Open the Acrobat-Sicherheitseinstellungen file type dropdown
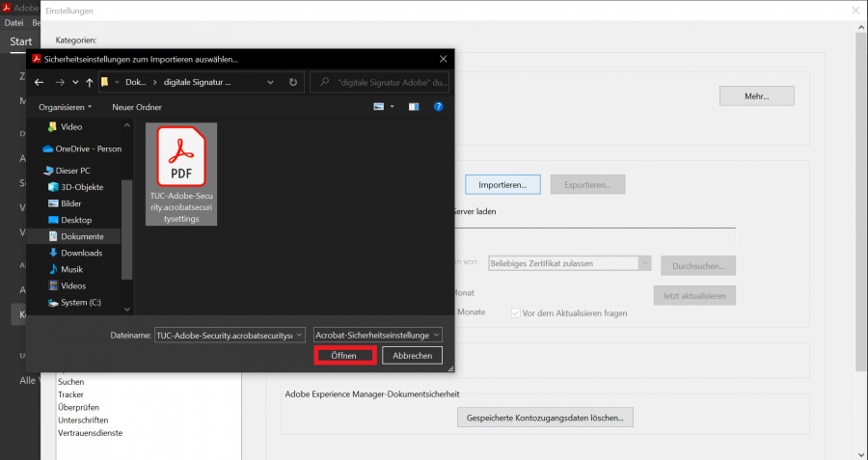 pyautogui.click(x=377, y=335)
